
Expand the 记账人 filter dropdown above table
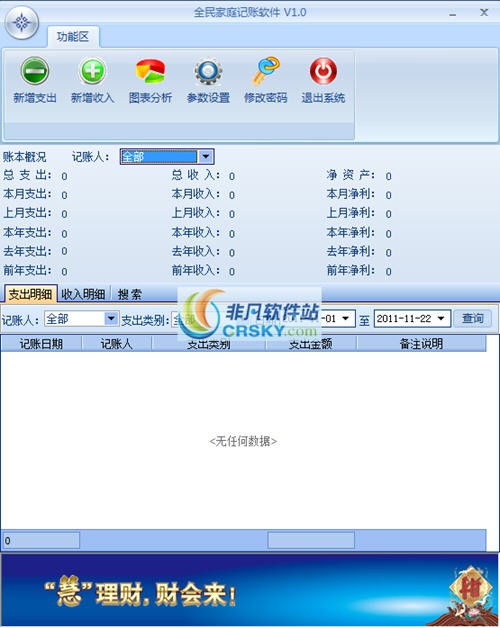pos(111,319)
